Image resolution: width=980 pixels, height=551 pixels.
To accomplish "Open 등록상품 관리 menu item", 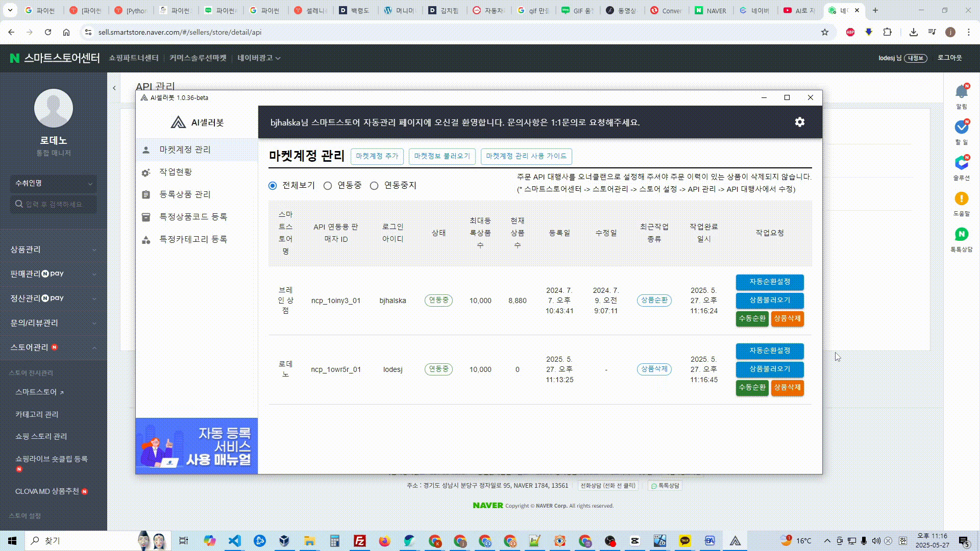I will coord(185,194).
